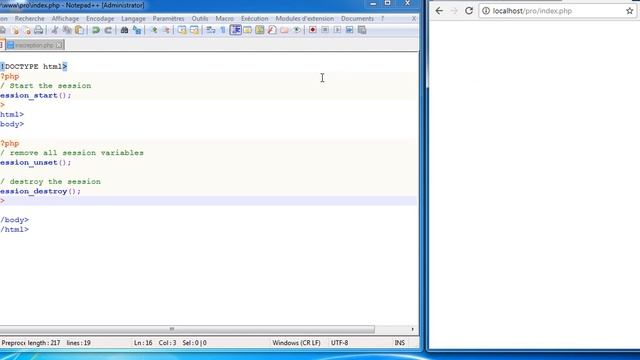Screen dimensions: 640x360
Task: Click the Cut scissors icon
Action: pyautogui.click(x=55, y=30)
